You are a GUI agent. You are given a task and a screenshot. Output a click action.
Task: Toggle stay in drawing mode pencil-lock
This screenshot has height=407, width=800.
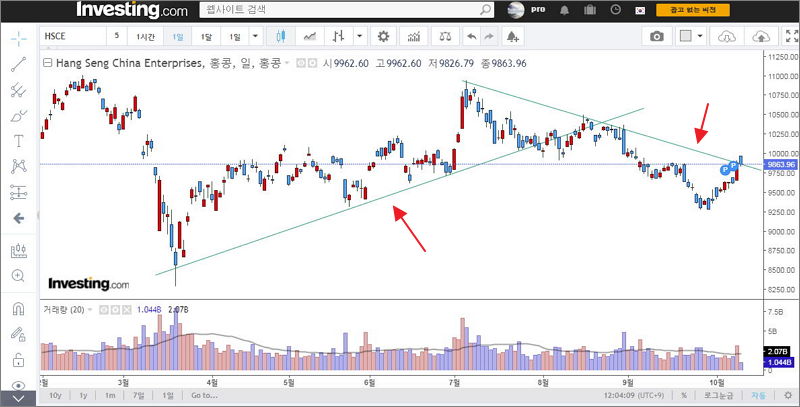18,334
